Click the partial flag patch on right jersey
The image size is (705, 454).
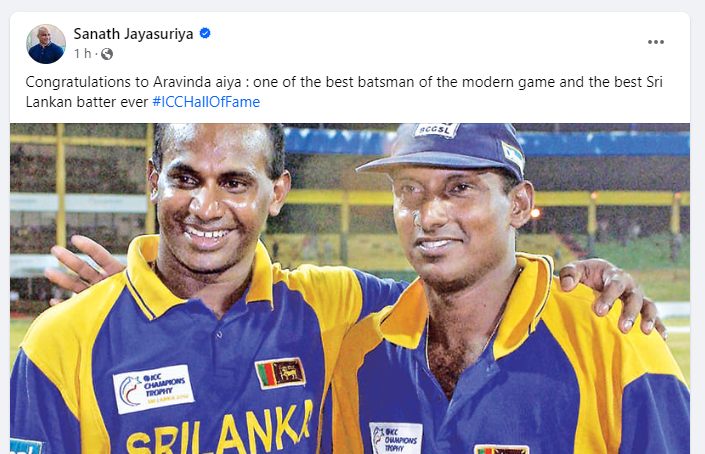pos(502,449)
